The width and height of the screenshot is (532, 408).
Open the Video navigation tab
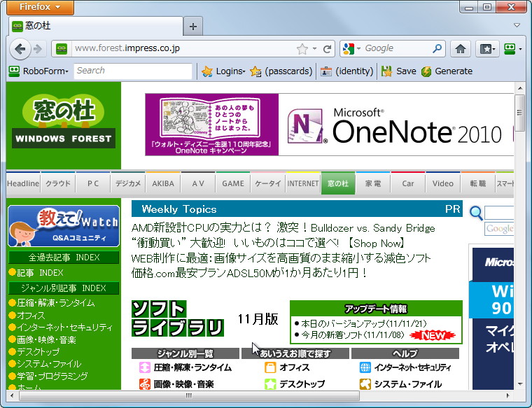(443, 183)
